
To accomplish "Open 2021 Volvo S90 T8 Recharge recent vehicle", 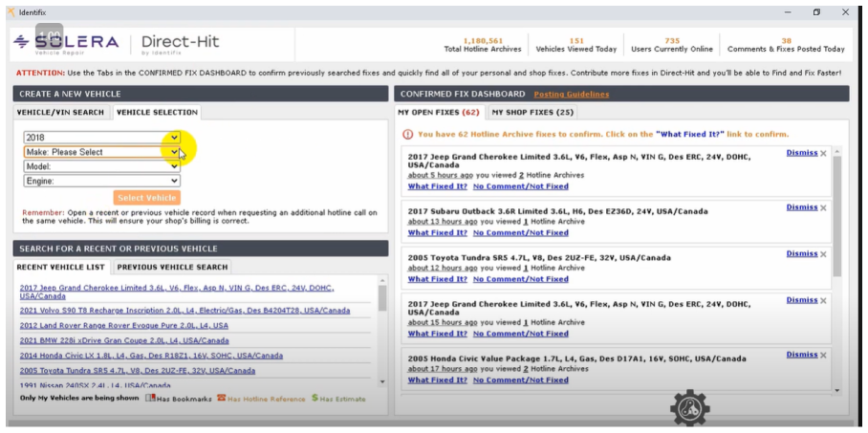I will click(184, 311).
